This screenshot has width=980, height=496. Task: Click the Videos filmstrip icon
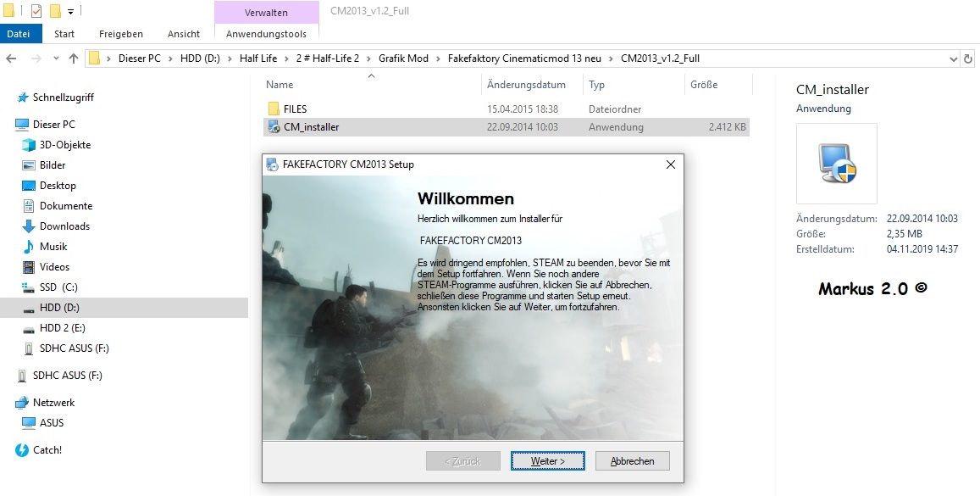(x=28, y=267)
